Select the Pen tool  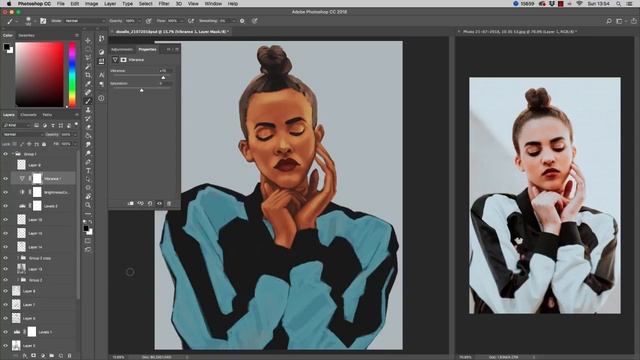point(88,162)
